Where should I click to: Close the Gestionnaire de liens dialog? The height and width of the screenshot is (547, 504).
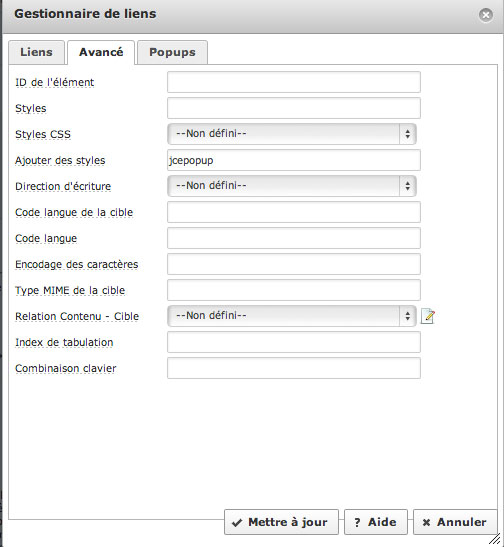click(486, 15)
